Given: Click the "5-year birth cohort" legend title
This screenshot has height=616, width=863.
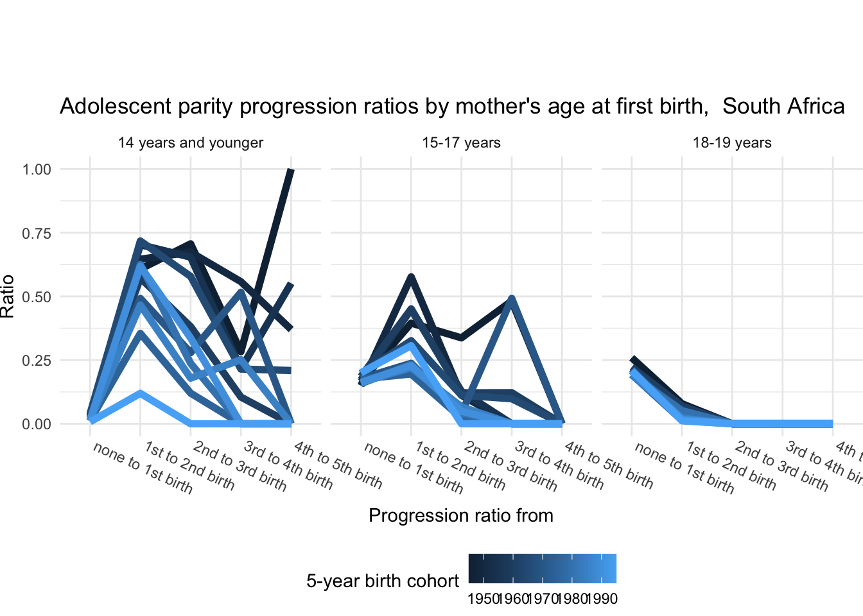Looking at the screenshot, I should click(383, 581).
